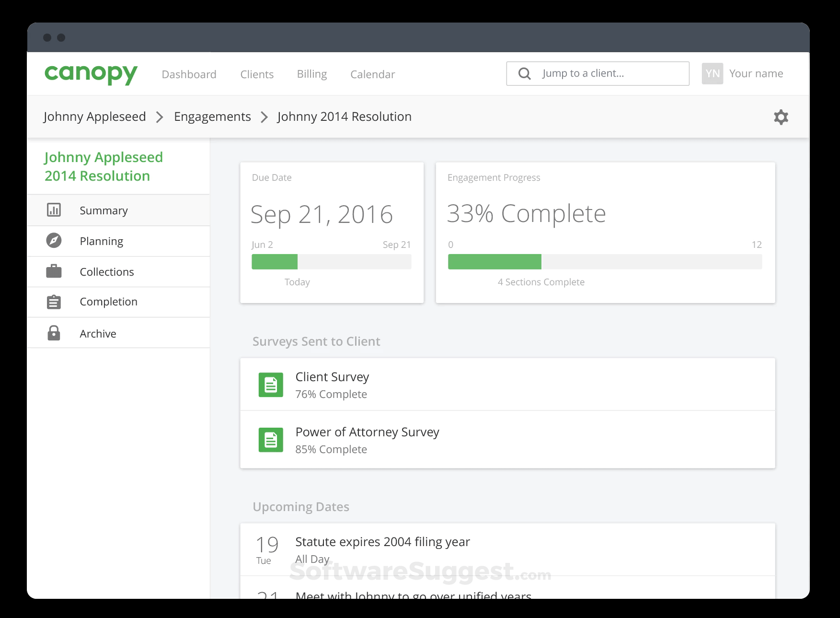
Task: Open Planning via its compass icon
Action: click(x=54, y=241)
